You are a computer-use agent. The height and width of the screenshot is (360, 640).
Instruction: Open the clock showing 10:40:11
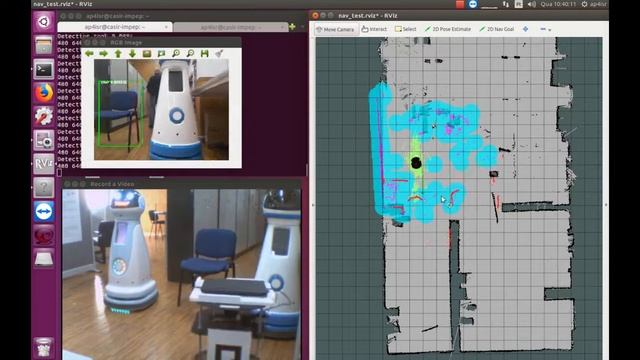tap(558, 4)
